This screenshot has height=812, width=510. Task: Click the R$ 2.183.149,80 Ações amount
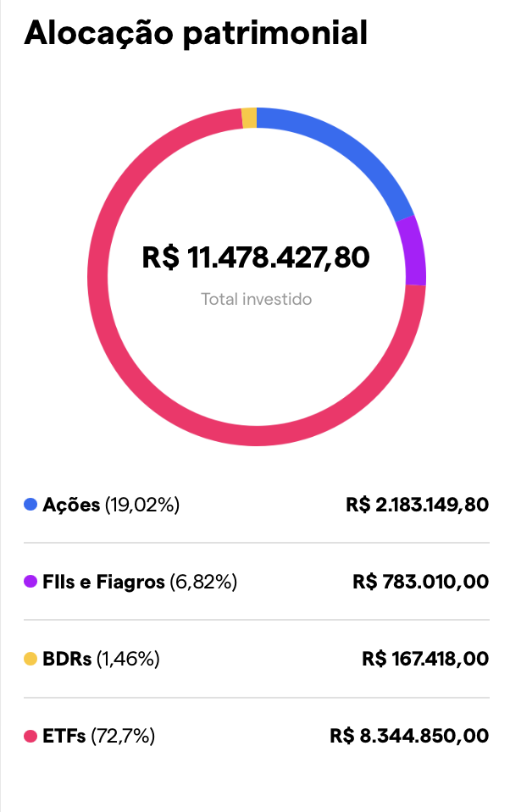(417, 505)
